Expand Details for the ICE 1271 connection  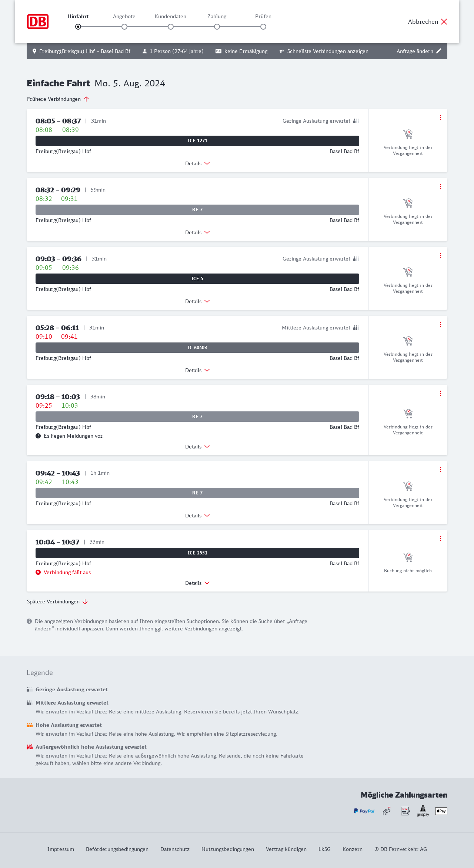[197, 163]
